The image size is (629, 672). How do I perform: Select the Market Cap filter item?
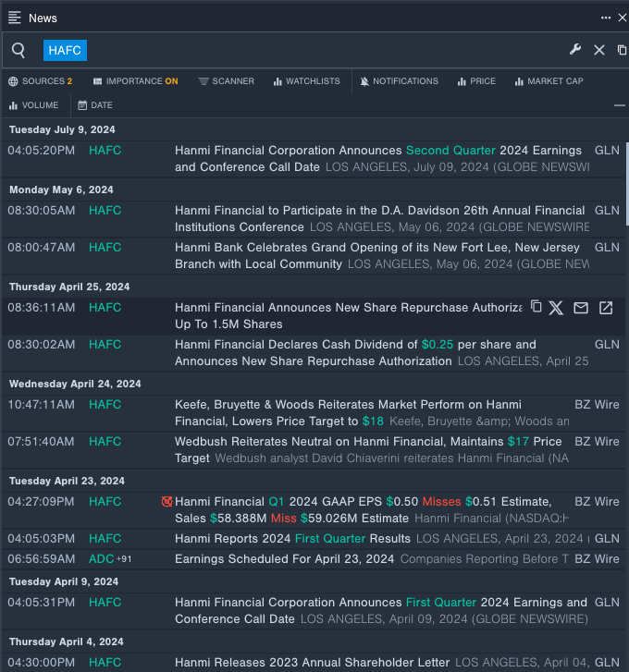click(549, 81)
